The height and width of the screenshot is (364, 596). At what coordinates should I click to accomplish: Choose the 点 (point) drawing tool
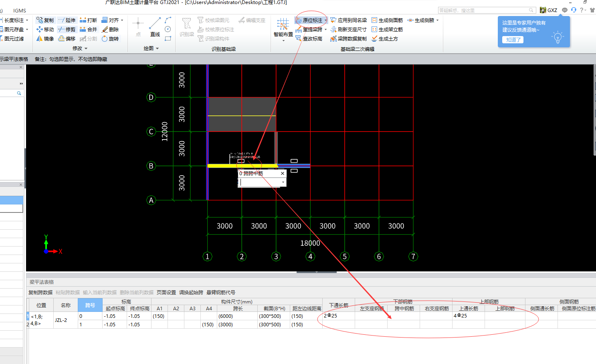click(x=138, y=27)
